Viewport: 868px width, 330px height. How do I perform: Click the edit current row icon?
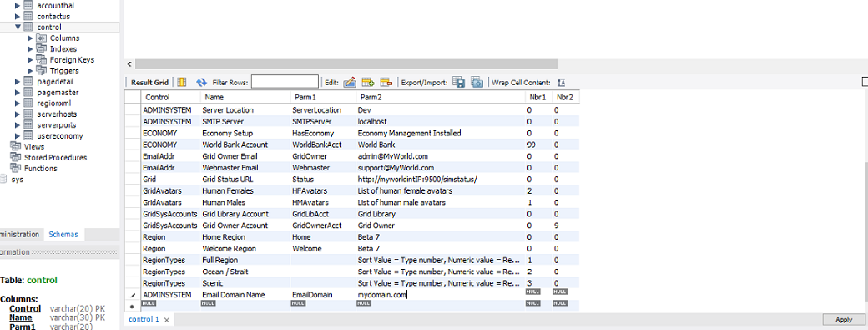(x=350, y=83)
